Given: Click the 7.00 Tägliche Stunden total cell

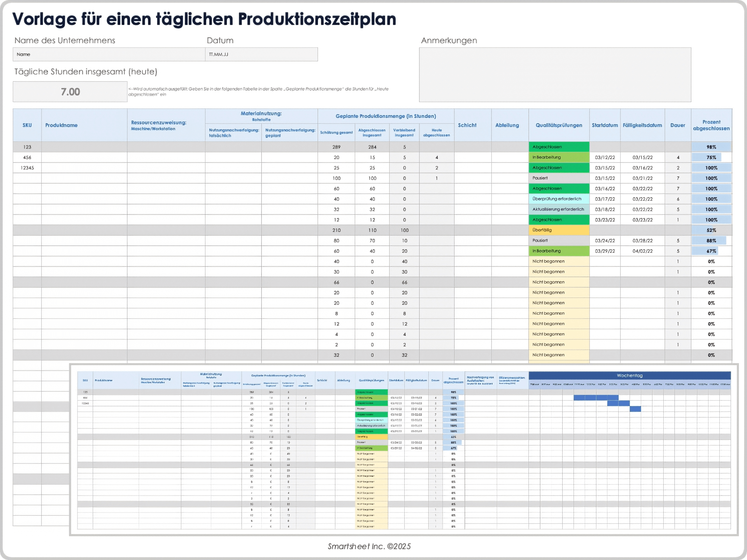Looking at the screenshot, I should [x=70, y=92].
